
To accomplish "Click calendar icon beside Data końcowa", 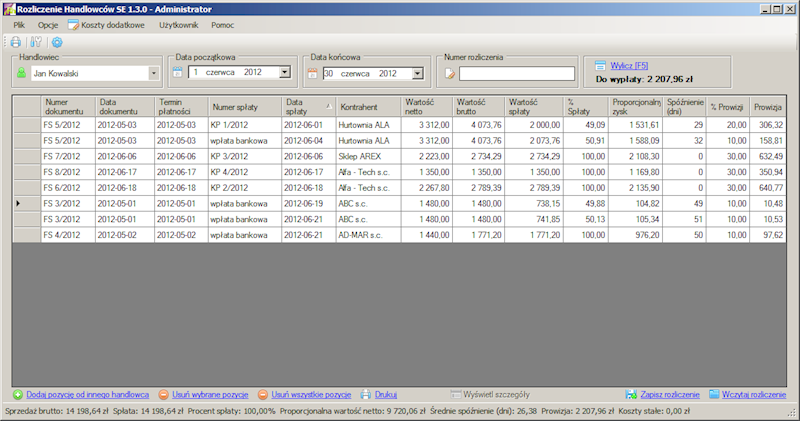I will point(312,73).
